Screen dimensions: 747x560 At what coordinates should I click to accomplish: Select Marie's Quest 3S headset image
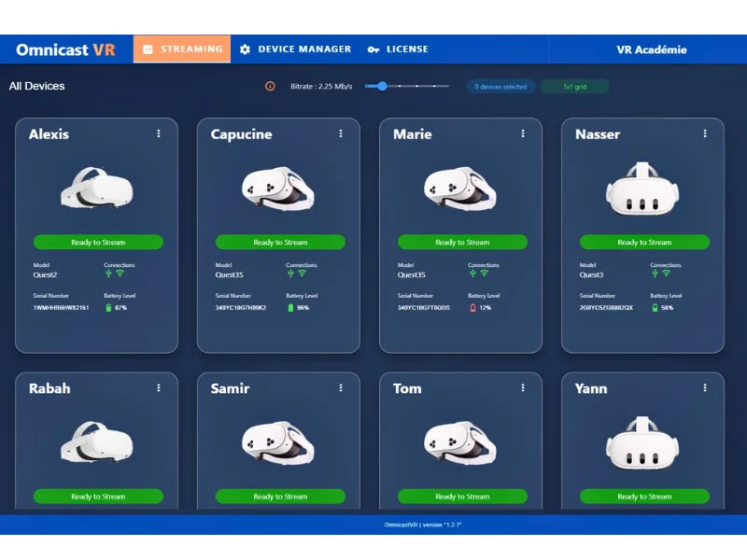tap(460, 189)
